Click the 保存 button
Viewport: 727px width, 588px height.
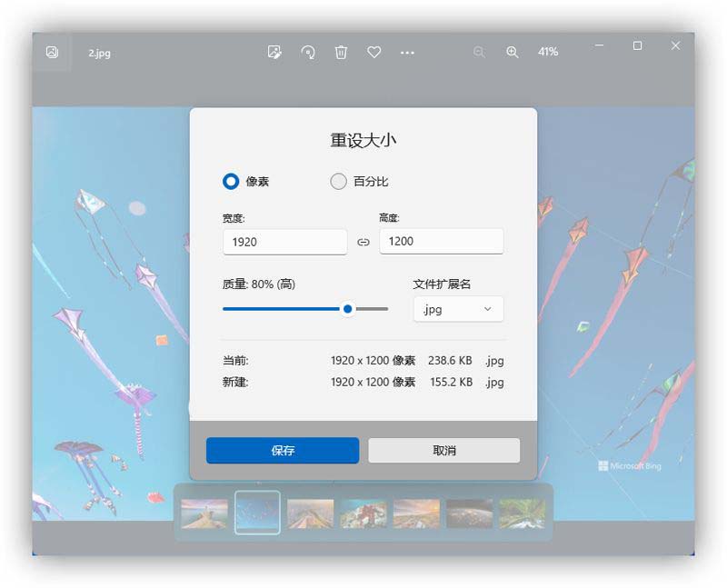point(283,451)
